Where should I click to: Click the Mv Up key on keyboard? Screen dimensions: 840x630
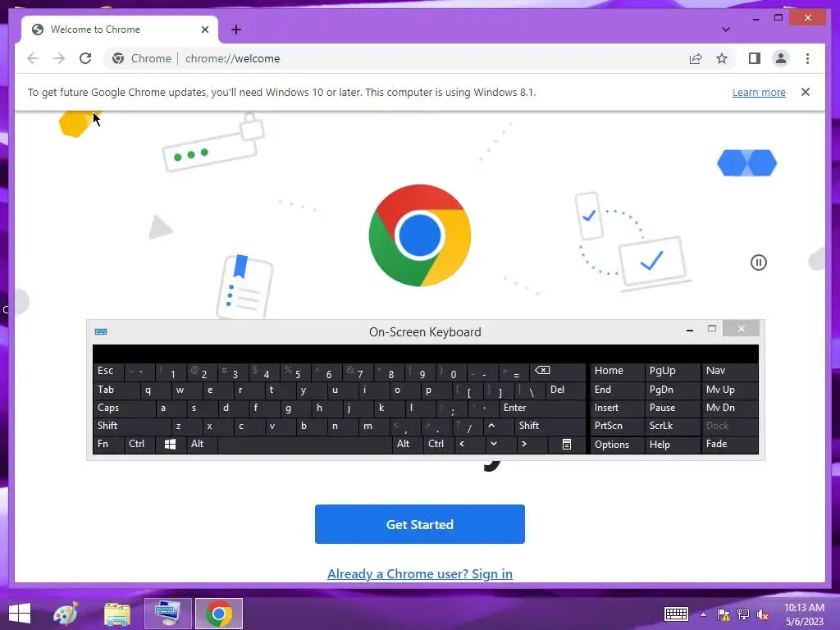[x=729, y=390]
